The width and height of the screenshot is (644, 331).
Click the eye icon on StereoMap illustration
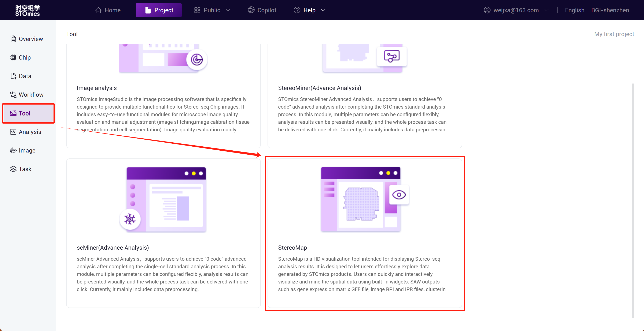[399, 195]
